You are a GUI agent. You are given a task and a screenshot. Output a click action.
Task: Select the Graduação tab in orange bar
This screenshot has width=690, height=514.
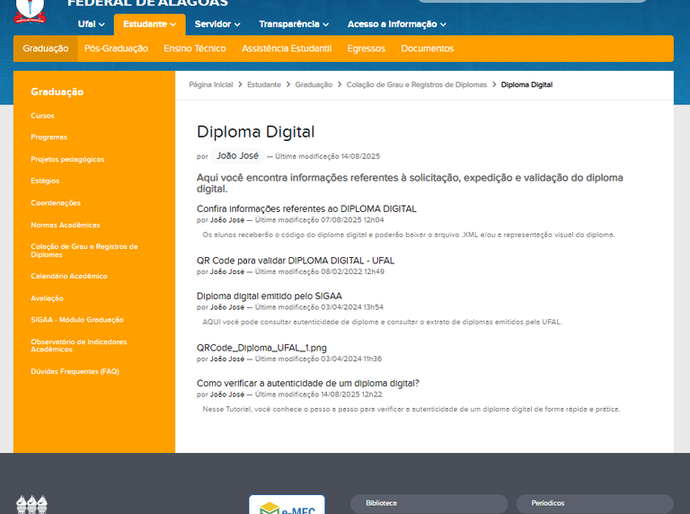[x=45, y=48]
